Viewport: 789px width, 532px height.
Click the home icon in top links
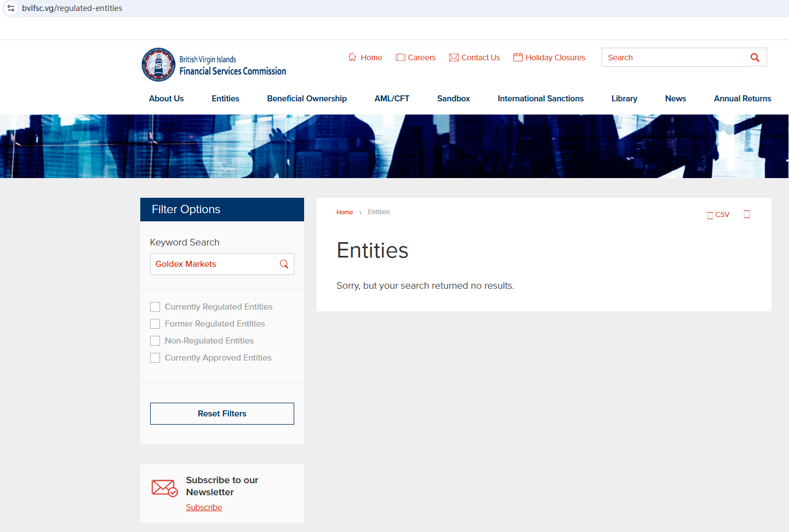[352, 57]
